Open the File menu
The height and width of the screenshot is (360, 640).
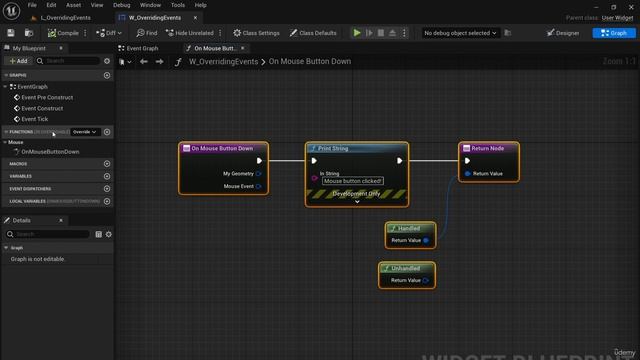[x=32, y=5]
